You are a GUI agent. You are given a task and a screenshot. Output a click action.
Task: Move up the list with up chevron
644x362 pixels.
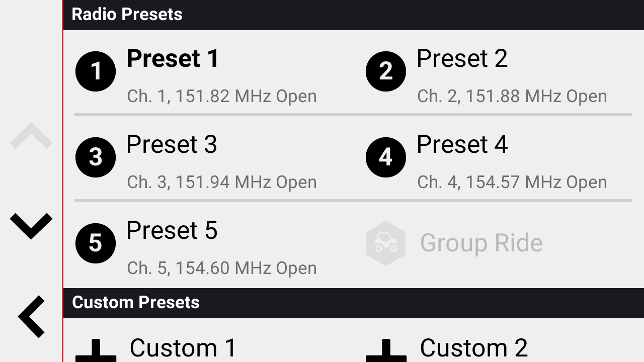(31, 136)
